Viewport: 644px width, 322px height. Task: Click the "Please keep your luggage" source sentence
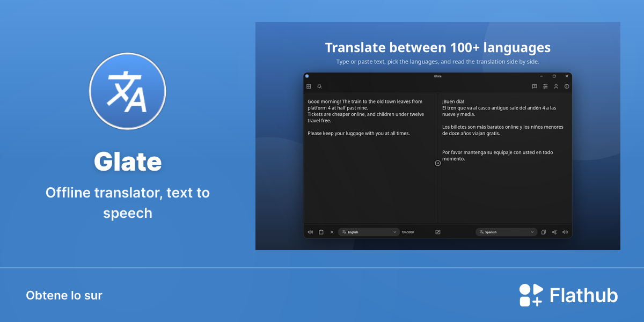pyautogui.click(x=358, y=133)
